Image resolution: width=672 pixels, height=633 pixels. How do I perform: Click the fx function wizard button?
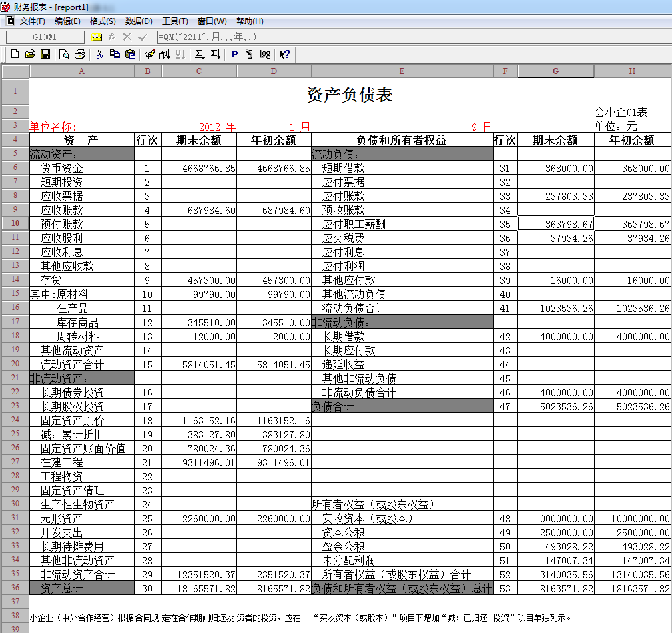tap(112, 37)
